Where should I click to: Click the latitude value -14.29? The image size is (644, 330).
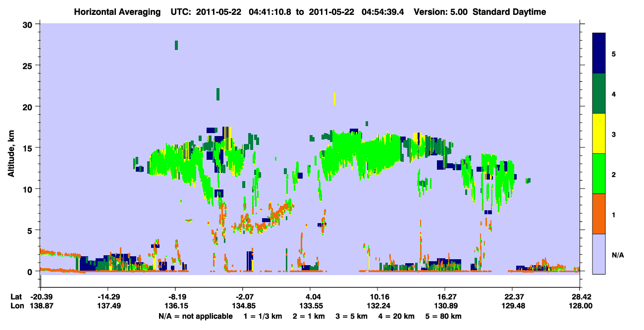point(108,297)
